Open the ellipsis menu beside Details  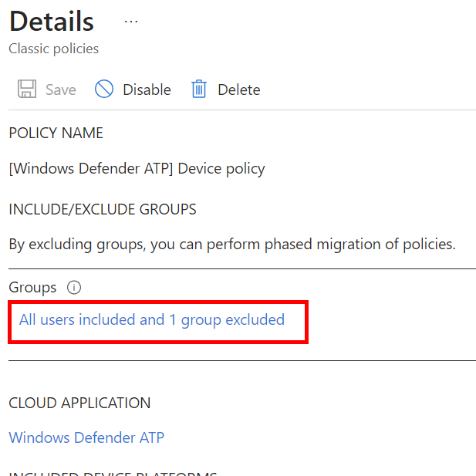point(131,22)
